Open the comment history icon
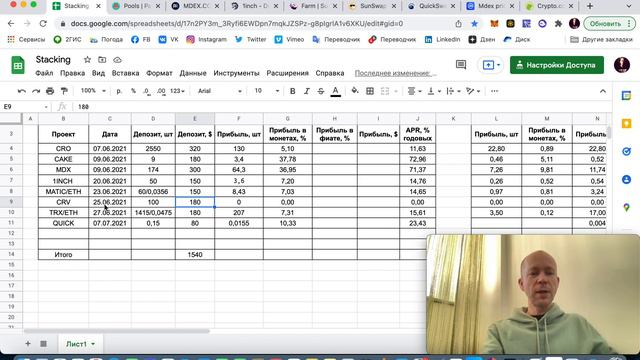640x360 pixels. (x=461, y=65)
